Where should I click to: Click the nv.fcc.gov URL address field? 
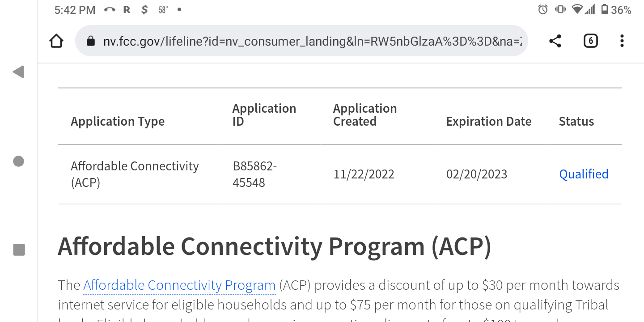301,41
